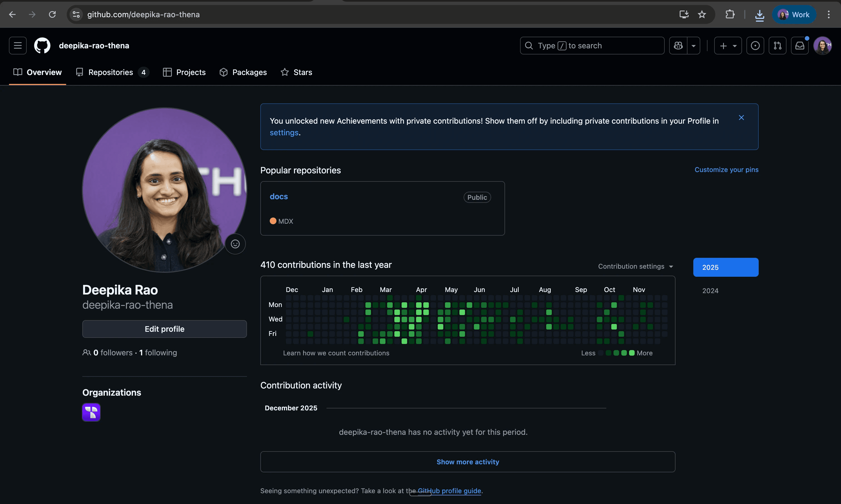Open the notifications inbox icon
Viewport: 841px width, 504px height.
800,46
